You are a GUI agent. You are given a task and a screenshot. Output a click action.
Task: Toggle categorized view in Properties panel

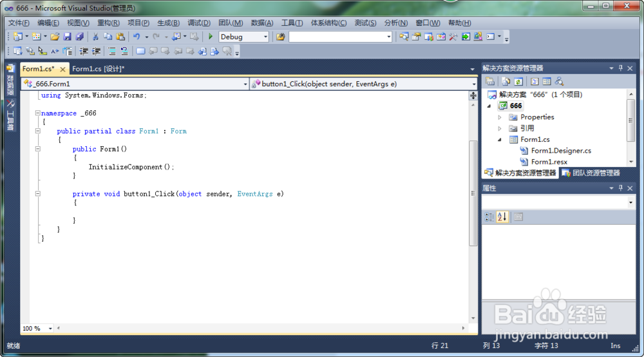489,217
